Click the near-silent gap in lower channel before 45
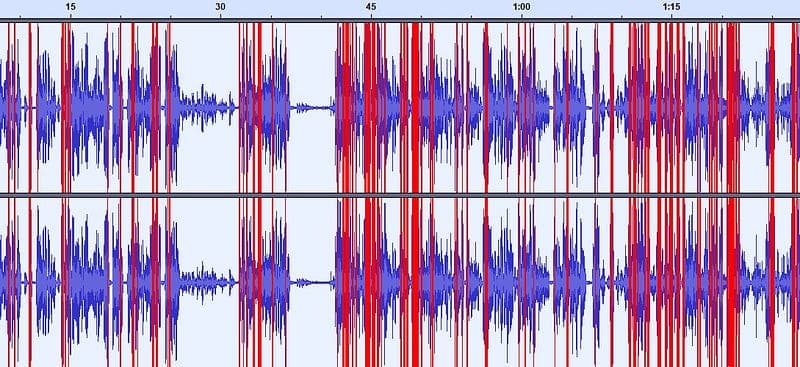 pyautogui.click(x=312, y=282)
